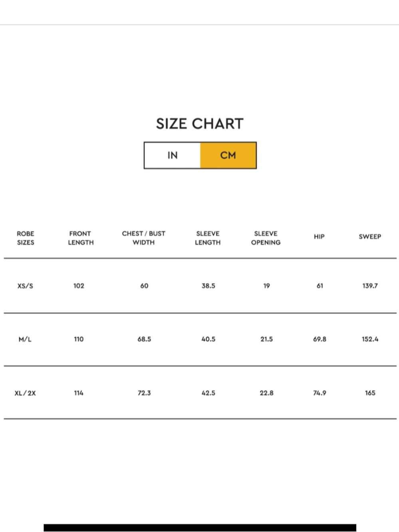Click the HIP column header
Screen dimensions: 399x532
[x=319, y=237]
